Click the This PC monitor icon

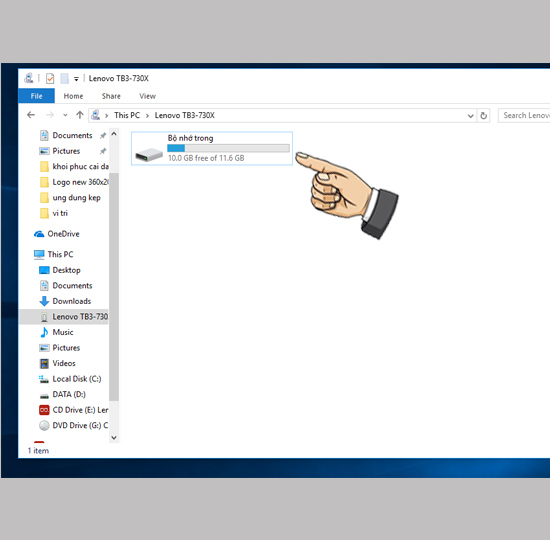tap(39, 255)
